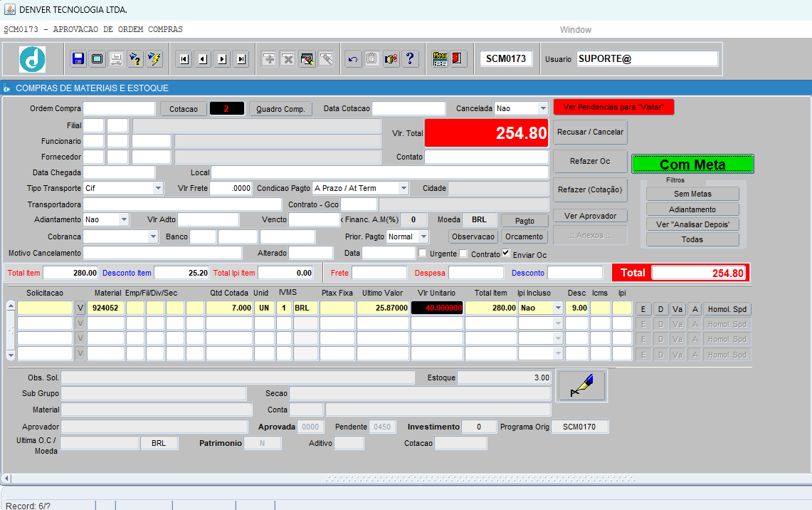
Task: Click the Ver Aprovador button
Action: click(591, 216)
